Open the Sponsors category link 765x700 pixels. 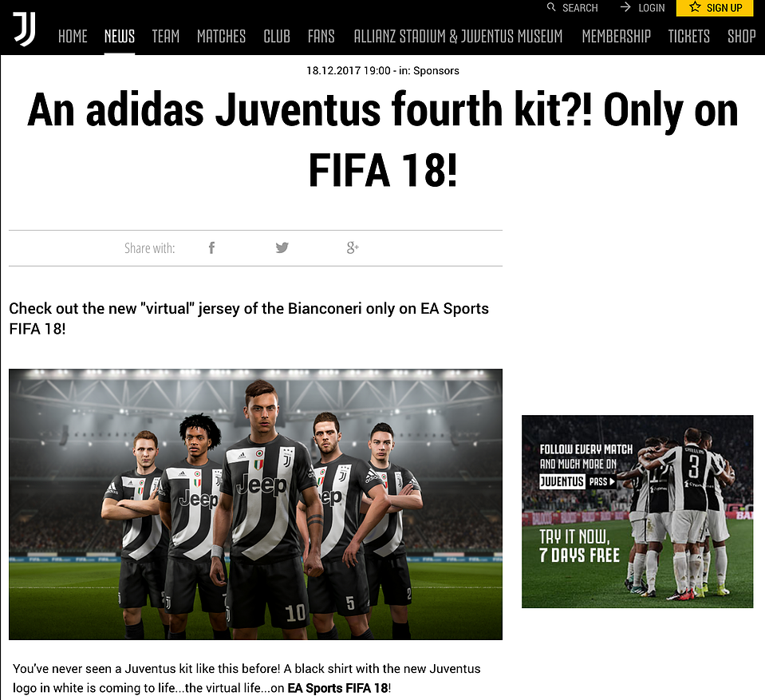[x=436, y=71]
